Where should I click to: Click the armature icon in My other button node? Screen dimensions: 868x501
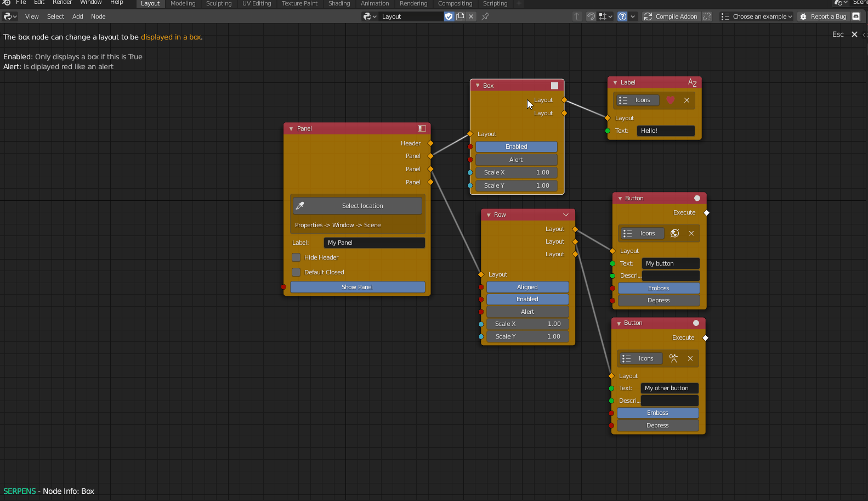coord(673,358)
